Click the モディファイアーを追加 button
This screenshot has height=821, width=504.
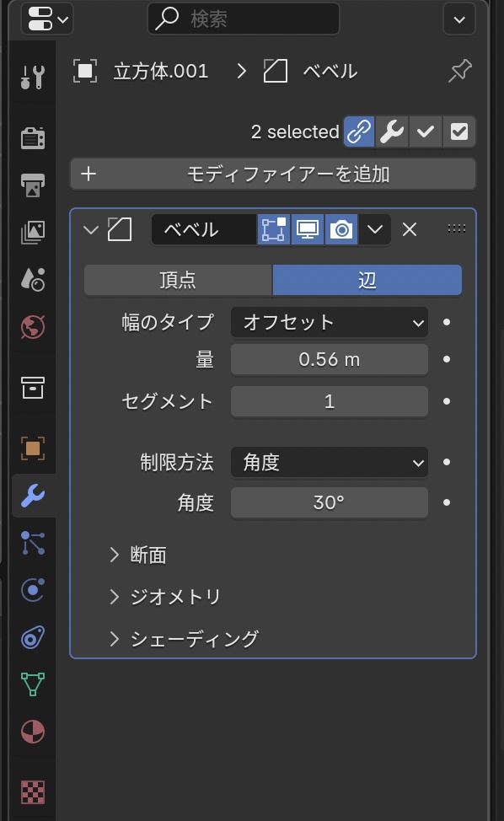pyautogui.click(x=273, y=174)
